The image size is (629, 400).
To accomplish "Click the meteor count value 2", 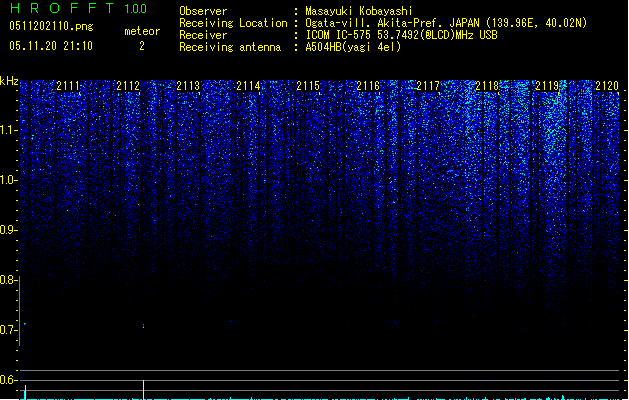I will 142,46.
